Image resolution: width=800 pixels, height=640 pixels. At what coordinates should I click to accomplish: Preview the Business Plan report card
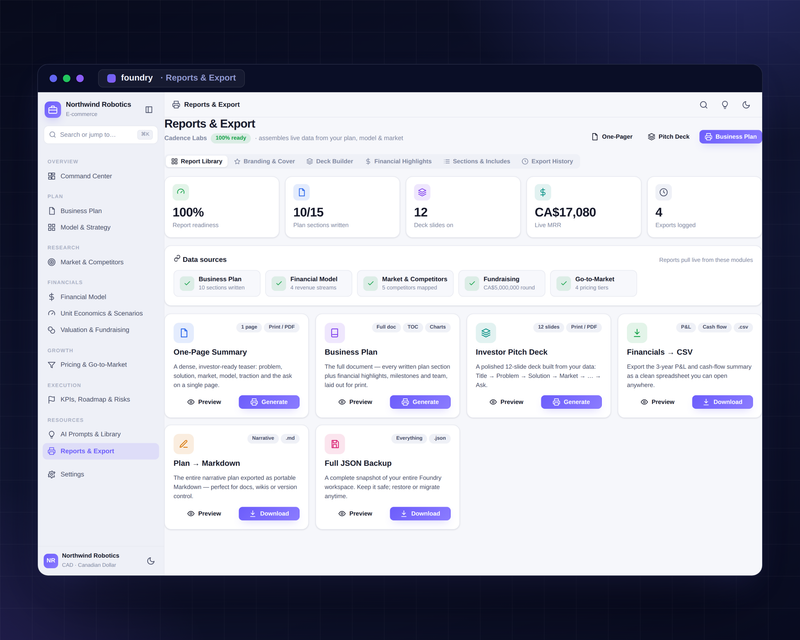coord(355,402)
